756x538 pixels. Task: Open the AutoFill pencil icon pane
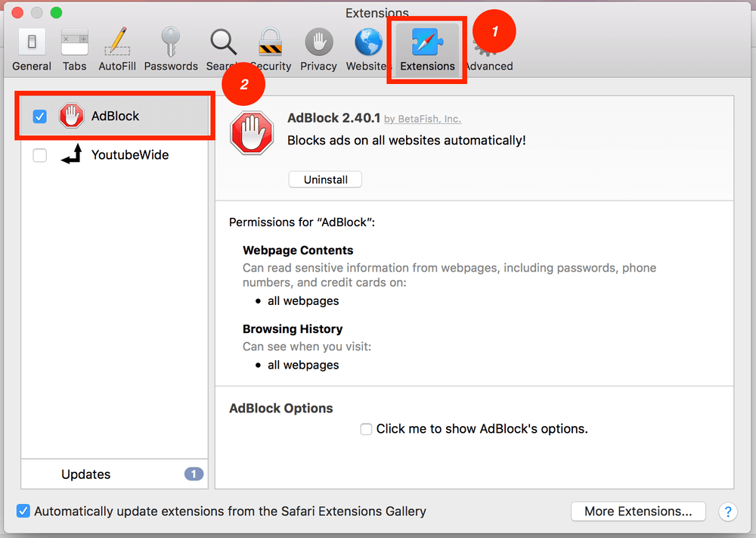(117, 44)
